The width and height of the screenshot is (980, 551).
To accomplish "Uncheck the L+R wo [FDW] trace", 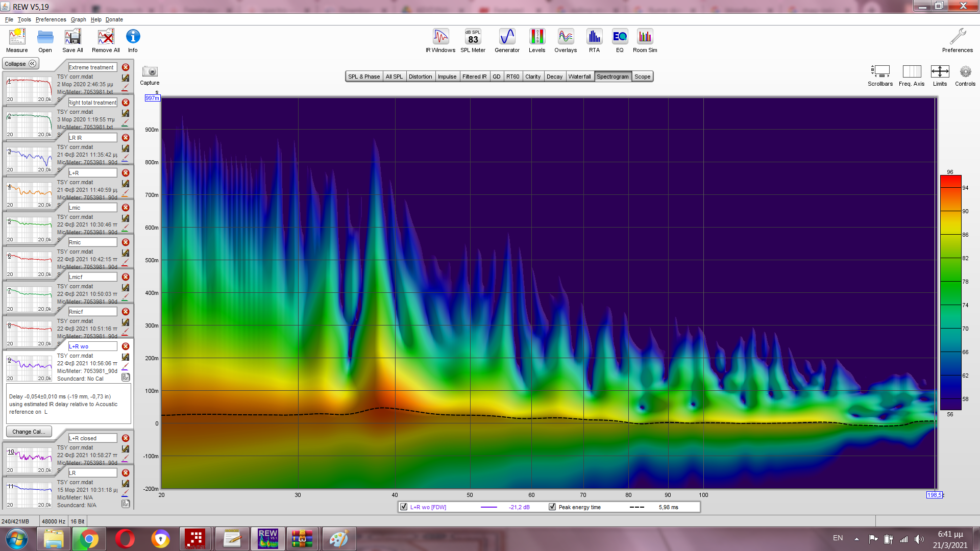I will point(404,507).
